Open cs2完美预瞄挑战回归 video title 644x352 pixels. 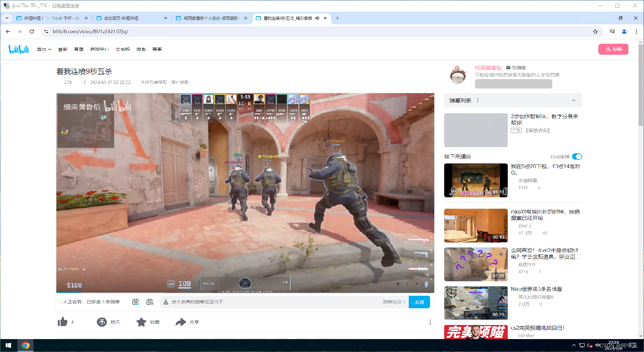pyautogui.click(x=537, y=328)
